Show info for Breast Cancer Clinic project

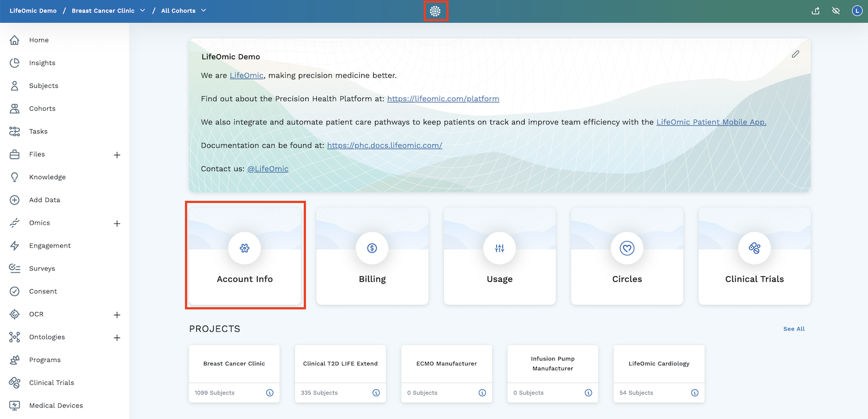[x=270, y=393]
